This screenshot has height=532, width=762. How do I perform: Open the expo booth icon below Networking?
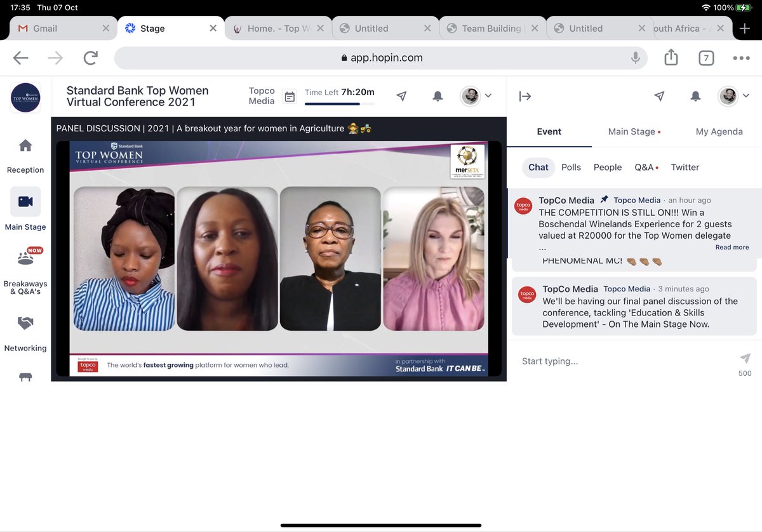[25, 377]
